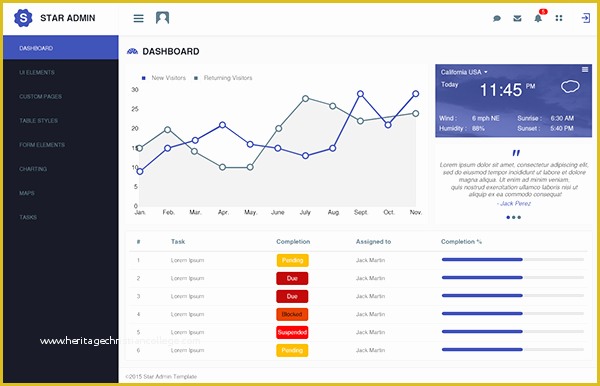Click the Assigned to column header

[373, 241]
